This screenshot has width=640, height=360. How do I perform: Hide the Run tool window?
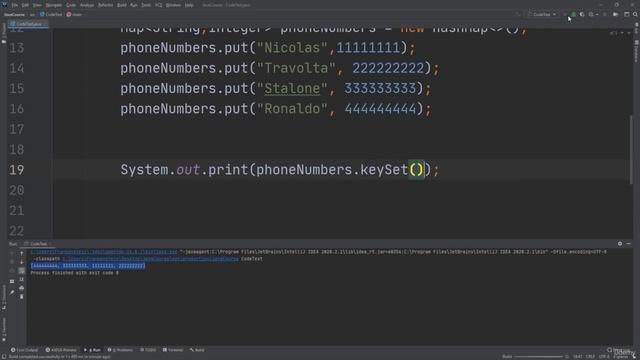point(629,244)
